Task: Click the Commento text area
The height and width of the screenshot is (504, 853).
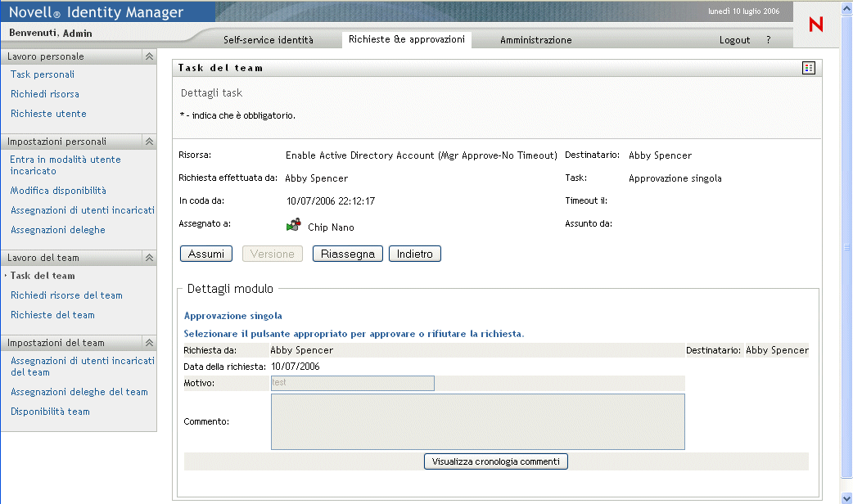Action: pos(477,422)
